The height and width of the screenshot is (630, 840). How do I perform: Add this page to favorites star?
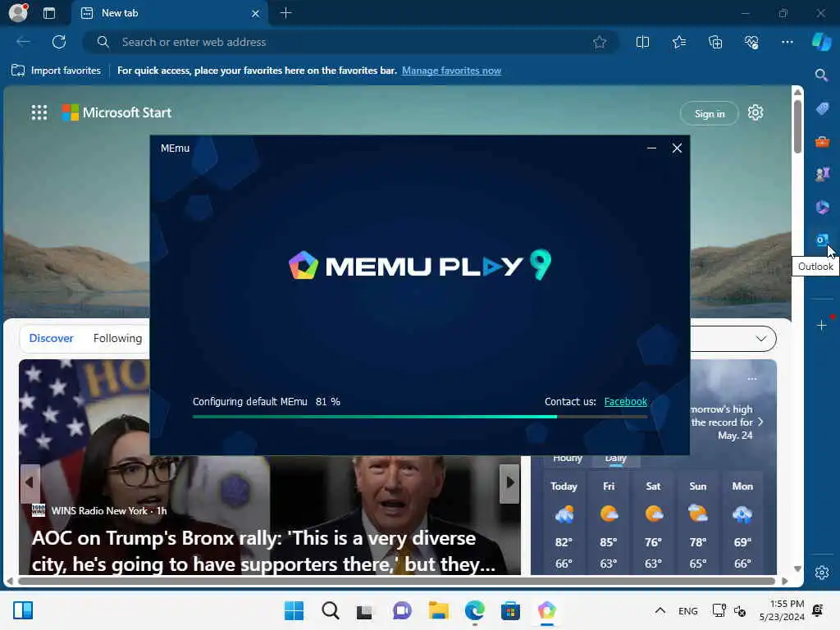[x=600, y=42]
